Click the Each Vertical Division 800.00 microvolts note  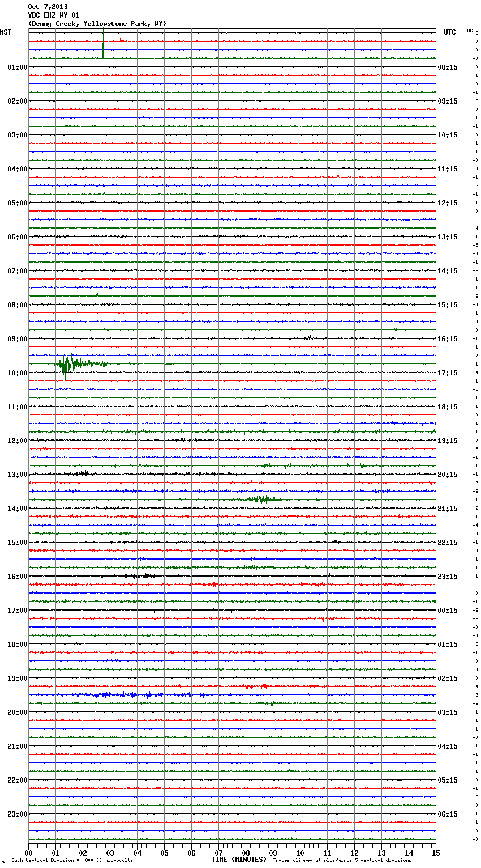click(72, 861)
